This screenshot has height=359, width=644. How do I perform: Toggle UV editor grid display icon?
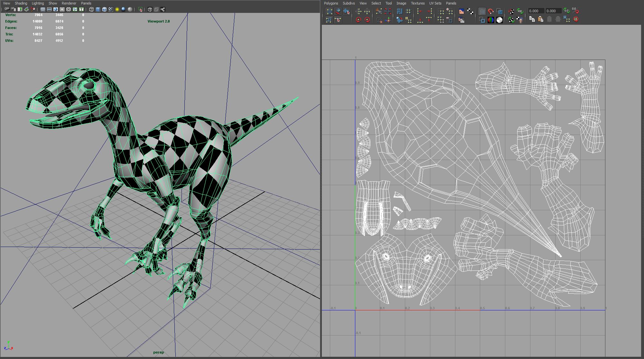point(482,11)
